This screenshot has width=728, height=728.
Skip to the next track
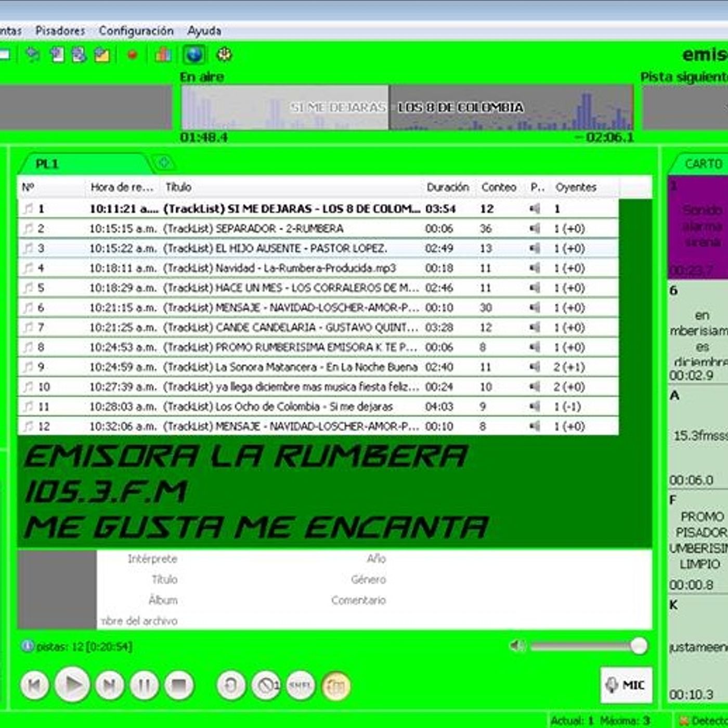point(109,686)
